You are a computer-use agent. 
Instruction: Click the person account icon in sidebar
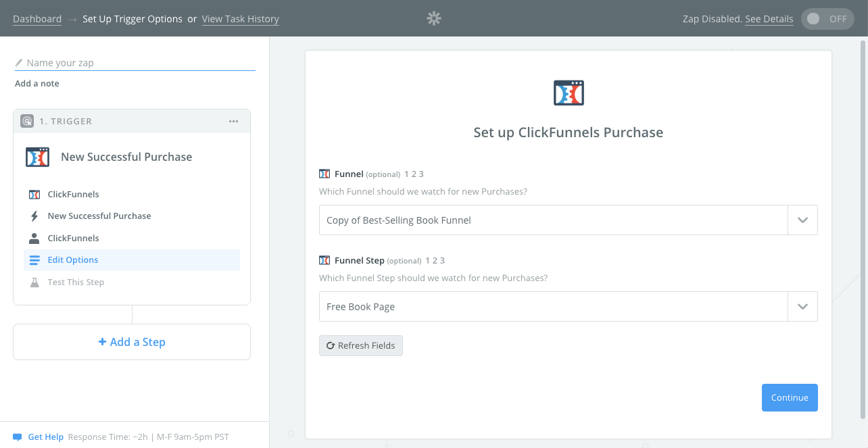[x=34, y=238]
